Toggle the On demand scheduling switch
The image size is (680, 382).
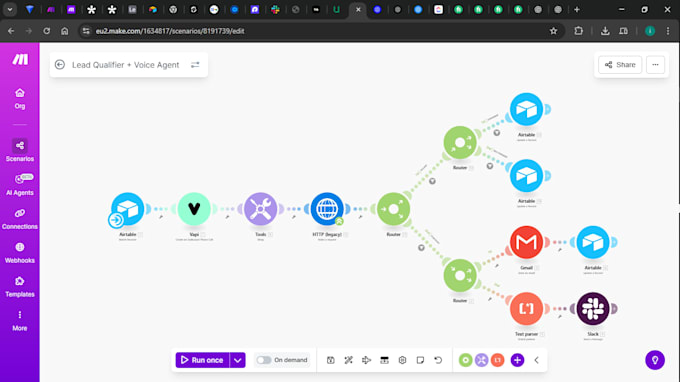click(264, 360)
